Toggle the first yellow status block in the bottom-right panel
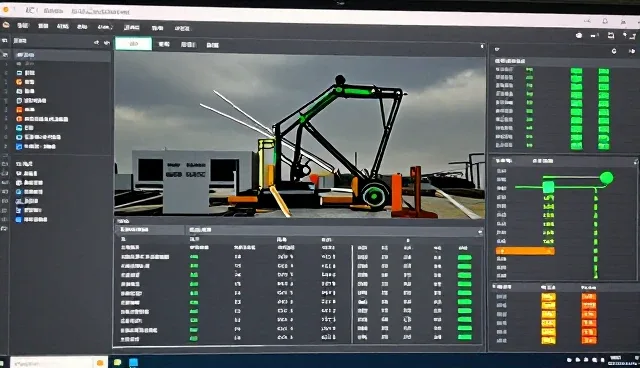 click(548, 297)
